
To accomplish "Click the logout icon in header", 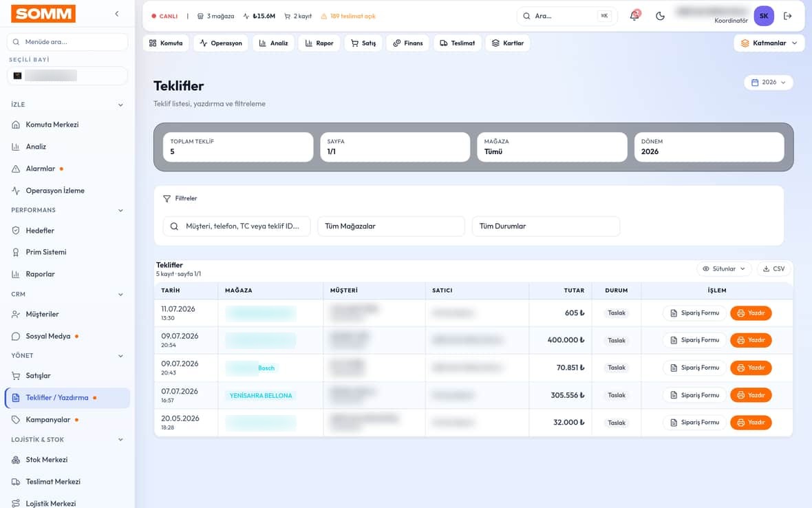I will tap(788, 16).
